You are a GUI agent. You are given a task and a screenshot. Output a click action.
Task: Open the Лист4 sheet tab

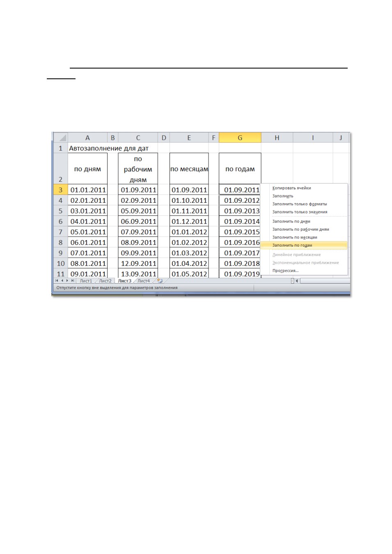pos(144,281)
